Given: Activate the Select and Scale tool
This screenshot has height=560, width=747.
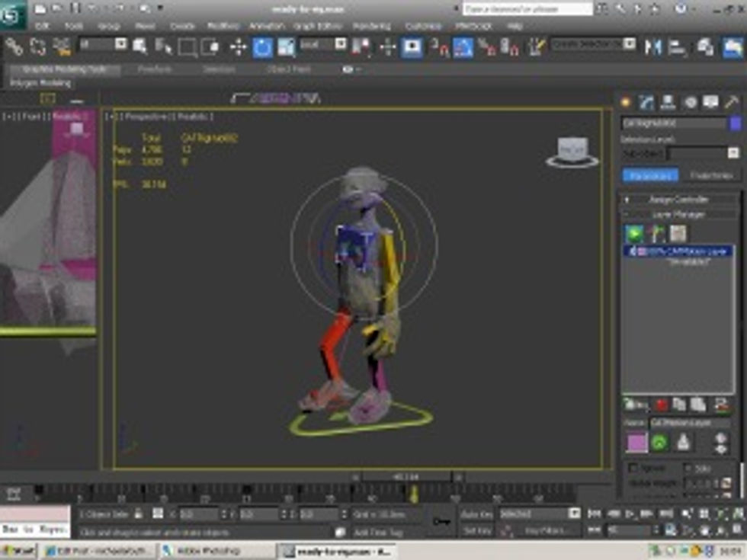Looking at the screenshot, I should [x=286, y=46].
